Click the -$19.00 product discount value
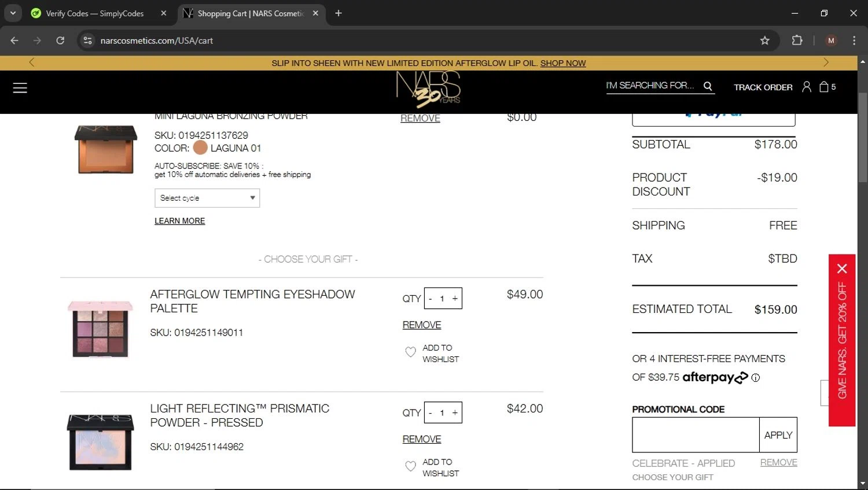868x490 pixels. 777,178
